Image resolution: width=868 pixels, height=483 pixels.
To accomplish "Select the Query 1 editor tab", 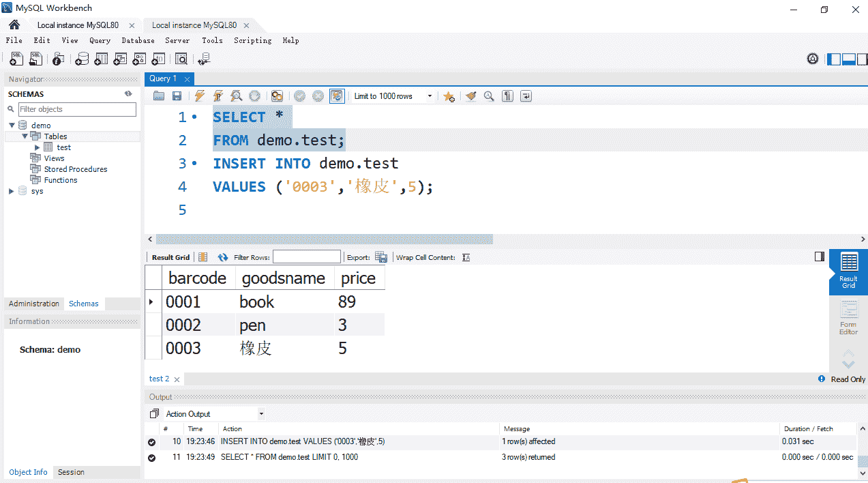I will 163,78.
